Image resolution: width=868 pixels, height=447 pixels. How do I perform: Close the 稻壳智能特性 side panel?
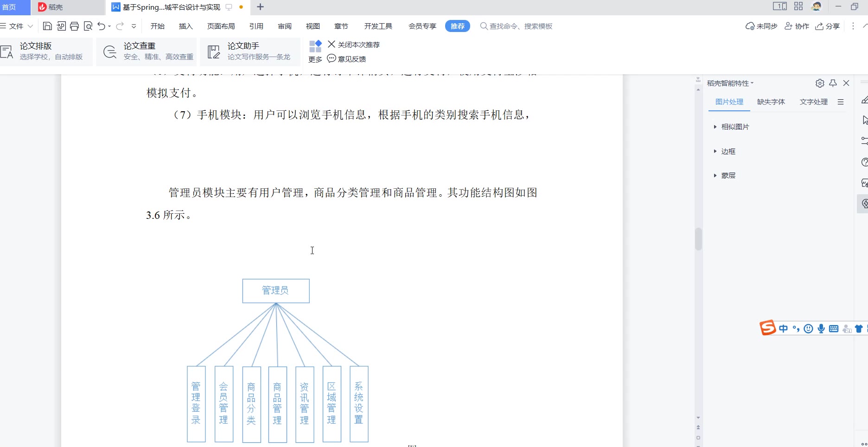pyautogui.click(x=846, y=83)
